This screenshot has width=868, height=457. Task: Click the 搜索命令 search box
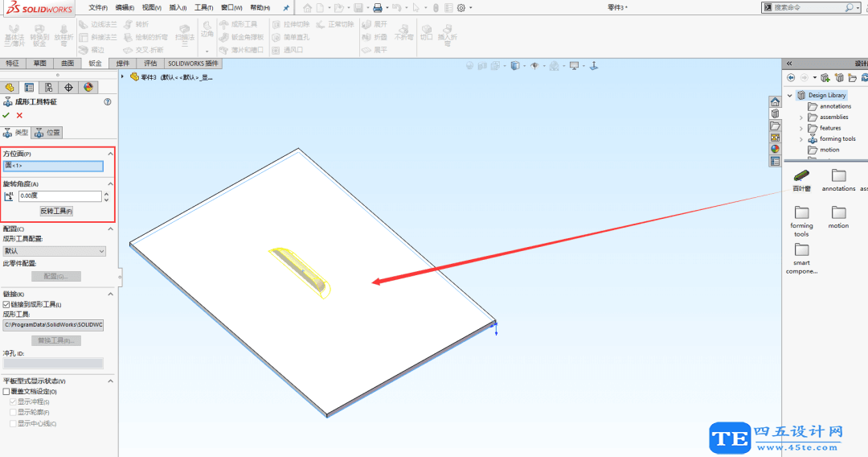(x=809, y=8)
